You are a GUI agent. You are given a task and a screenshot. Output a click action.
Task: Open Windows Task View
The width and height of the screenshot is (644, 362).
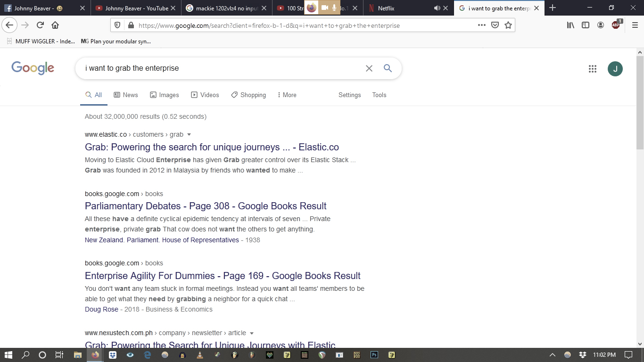pyautogui.click(x=59, y=355)
